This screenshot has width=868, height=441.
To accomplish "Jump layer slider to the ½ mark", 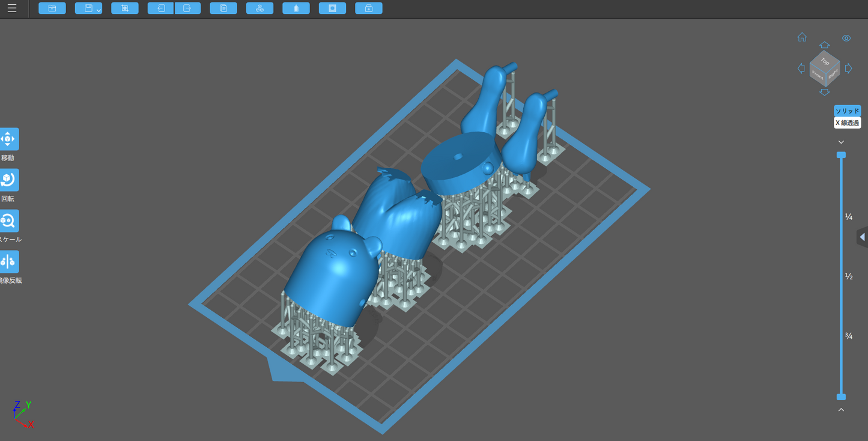I will (849, 276).
